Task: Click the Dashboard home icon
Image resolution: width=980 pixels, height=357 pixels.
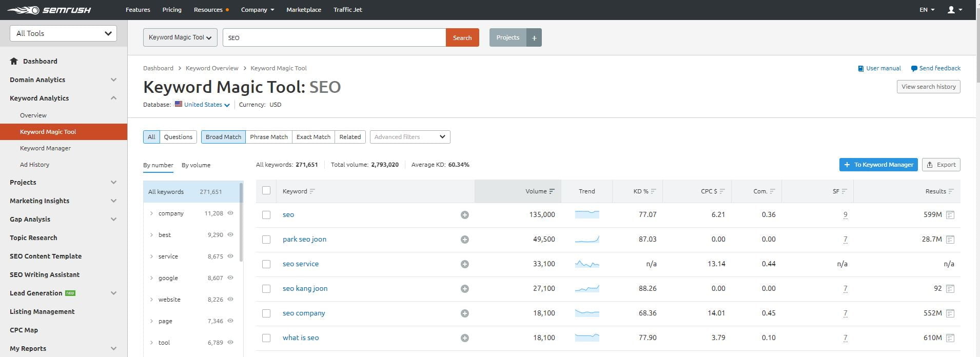Action: 14,61
